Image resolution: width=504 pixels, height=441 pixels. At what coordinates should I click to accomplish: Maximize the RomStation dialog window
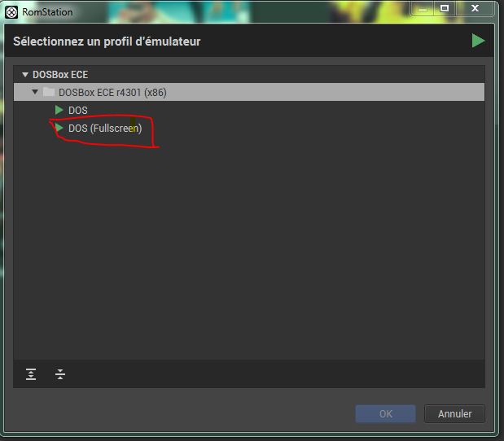[x=445, y=8]
